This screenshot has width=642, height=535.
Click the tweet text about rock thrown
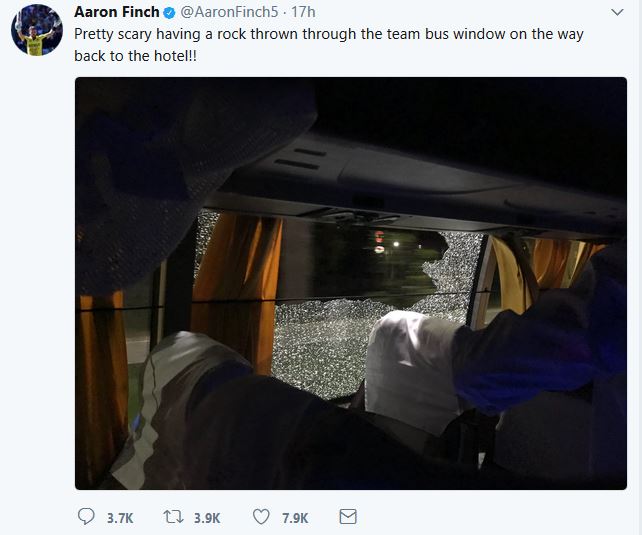329,45
